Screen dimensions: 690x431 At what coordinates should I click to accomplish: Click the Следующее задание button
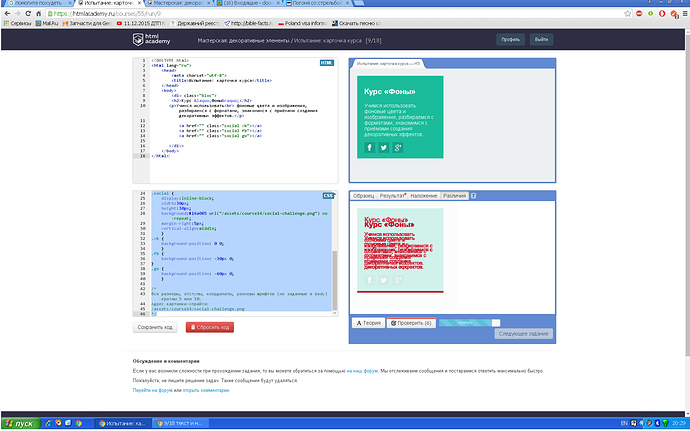pyautogui.click(x=523, y=334)
